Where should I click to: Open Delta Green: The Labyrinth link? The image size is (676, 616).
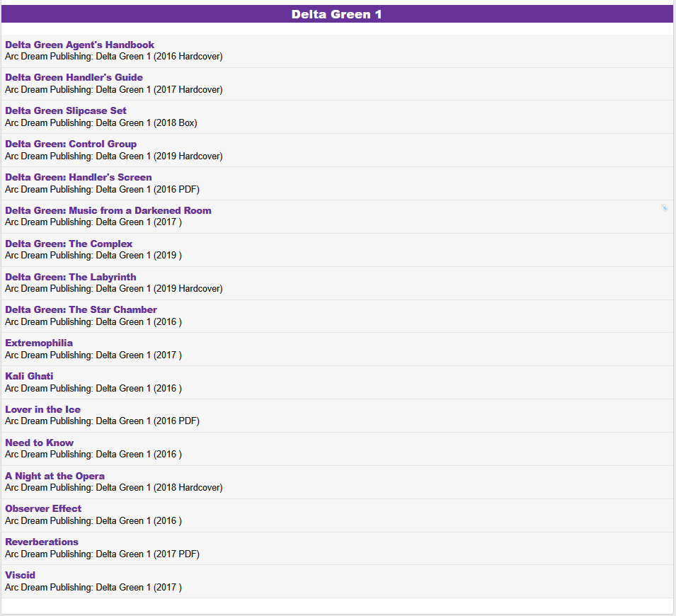[70, 277]
